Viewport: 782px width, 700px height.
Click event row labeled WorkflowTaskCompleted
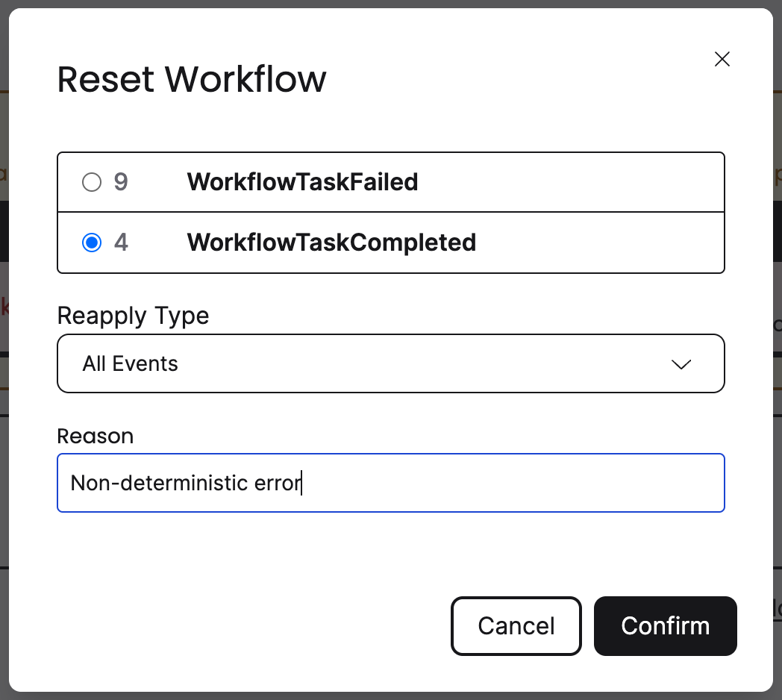331,243
